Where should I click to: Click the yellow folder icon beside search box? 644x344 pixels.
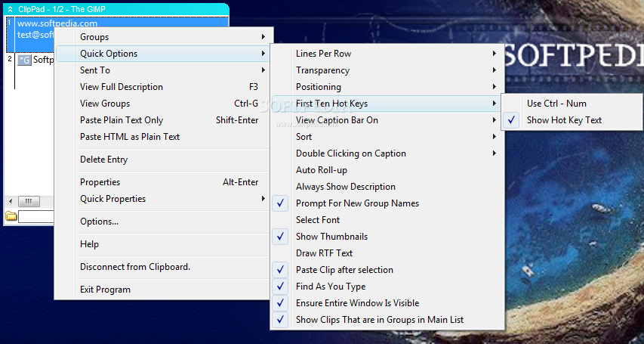(x=11, y=216)
